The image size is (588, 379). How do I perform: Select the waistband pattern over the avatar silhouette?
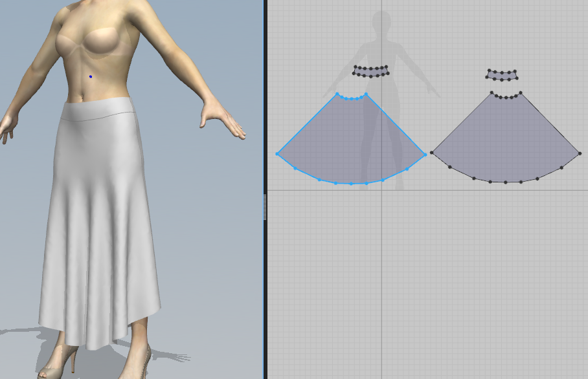pyautogui.click(x=371, y=71)
